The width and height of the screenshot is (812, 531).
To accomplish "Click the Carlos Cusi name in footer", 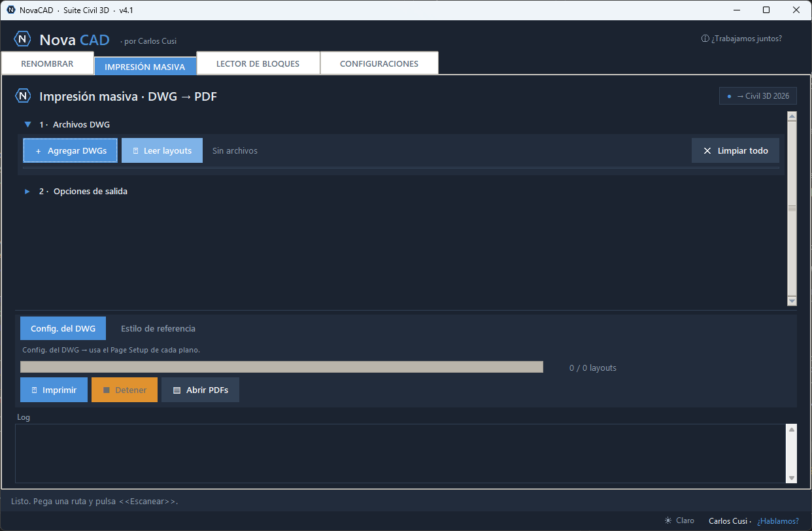I will [728, 521].
